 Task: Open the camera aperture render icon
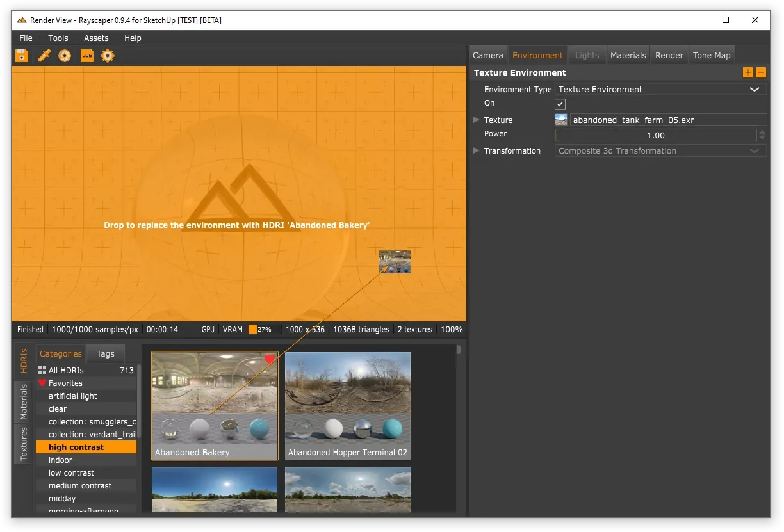64,56
